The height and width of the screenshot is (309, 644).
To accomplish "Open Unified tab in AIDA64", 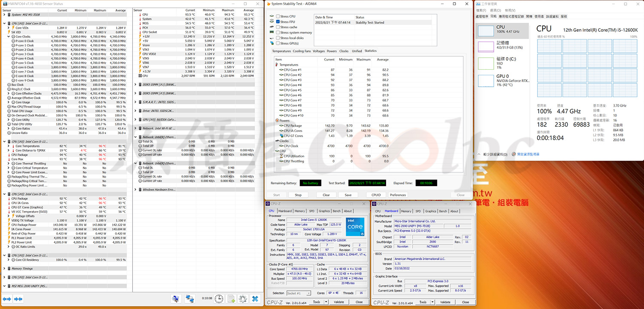I will point(357,51).
